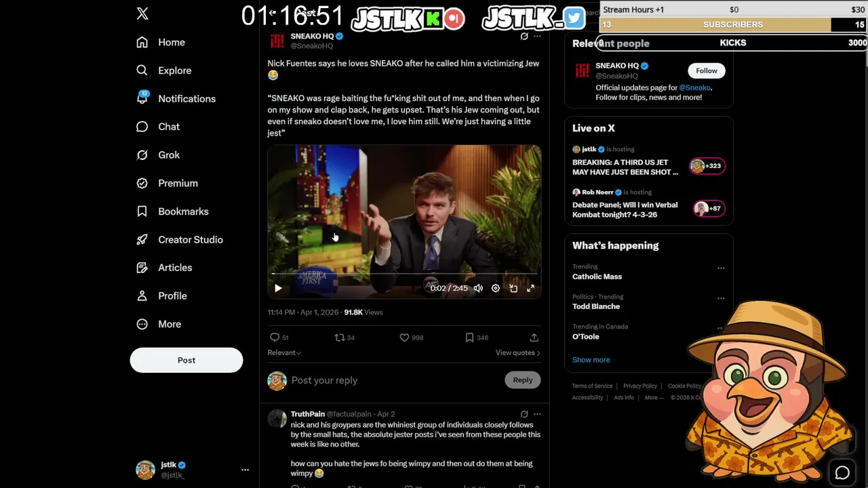
Task: Open the chat bubble icon at bottom right
Action: click(x=842, y=472)
